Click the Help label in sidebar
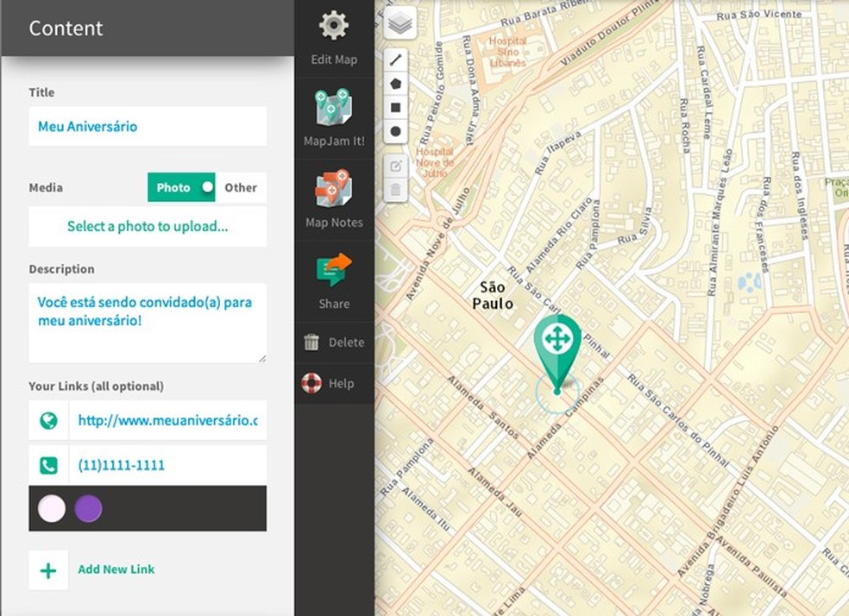 341,384
